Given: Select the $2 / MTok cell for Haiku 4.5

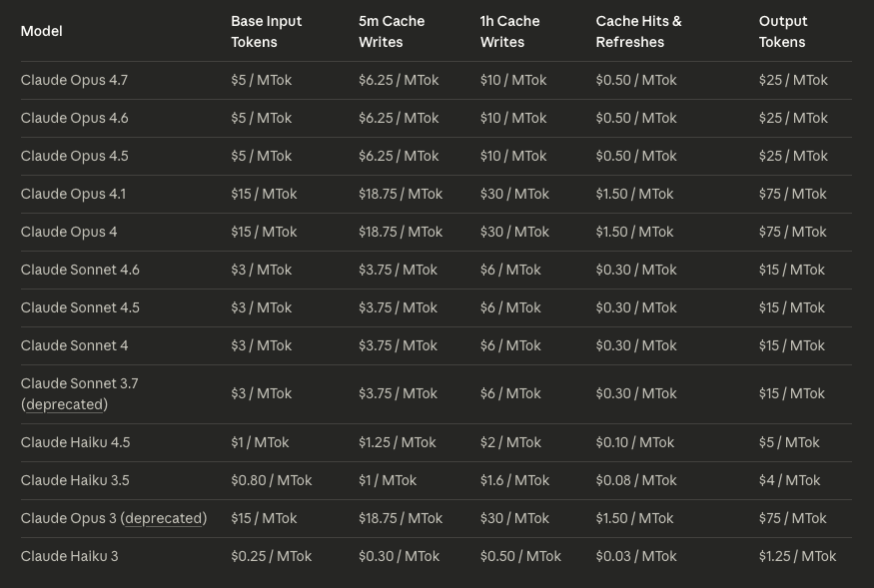Looking at the screenshot, I should (510, 442).
